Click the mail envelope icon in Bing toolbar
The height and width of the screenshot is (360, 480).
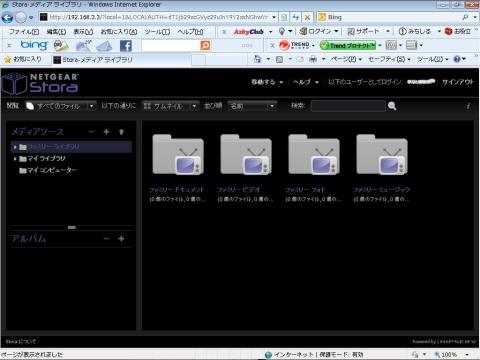pos(104,46)
